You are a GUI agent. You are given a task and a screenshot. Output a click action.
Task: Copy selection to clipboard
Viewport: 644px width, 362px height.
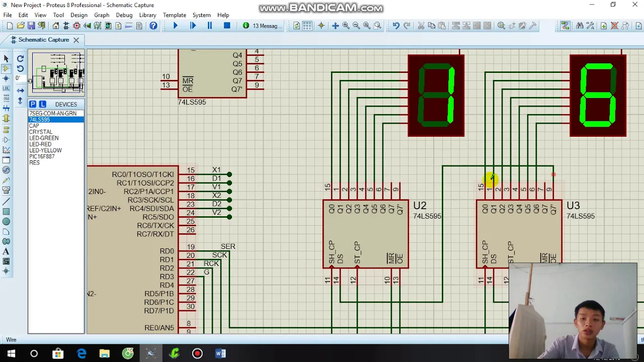(x=432, y=26)
